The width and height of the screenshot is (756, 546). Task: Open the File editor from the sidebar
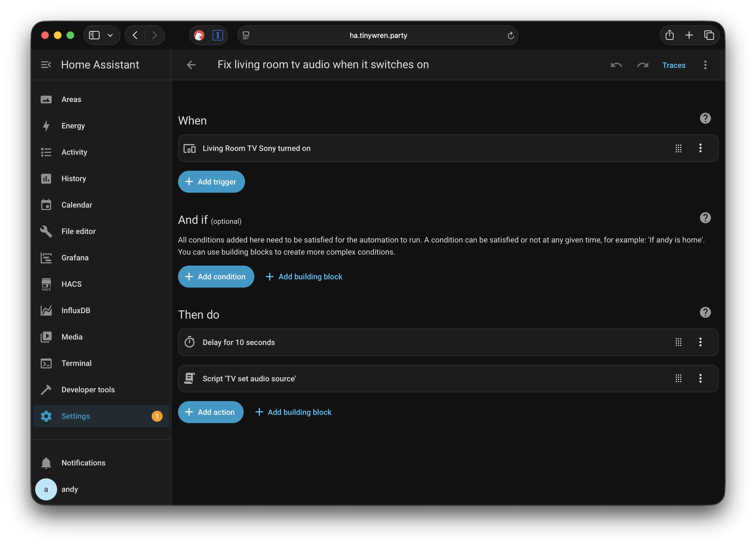78,231
